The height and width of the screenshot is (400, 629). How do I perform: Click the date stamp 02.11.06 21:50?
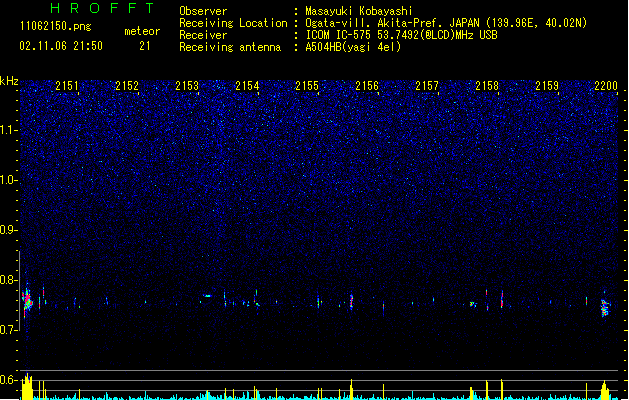61,46
